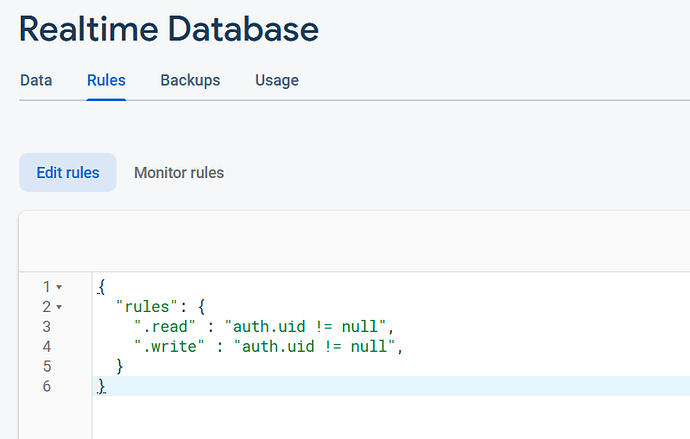Open the Monitor rules view
Viewport: 690px width, 439px height.
pyautogui.click(x=179, y=172)
